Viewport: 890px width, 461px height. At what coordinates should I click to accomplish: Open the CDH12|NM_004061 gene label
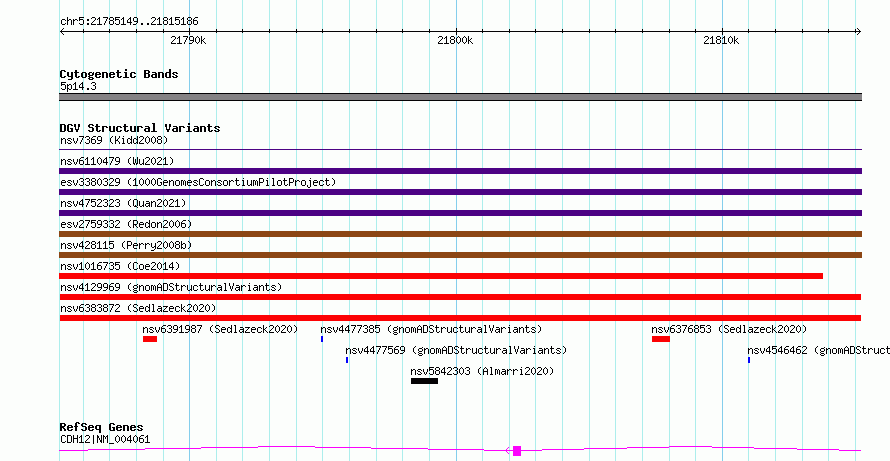pos(105,439)
